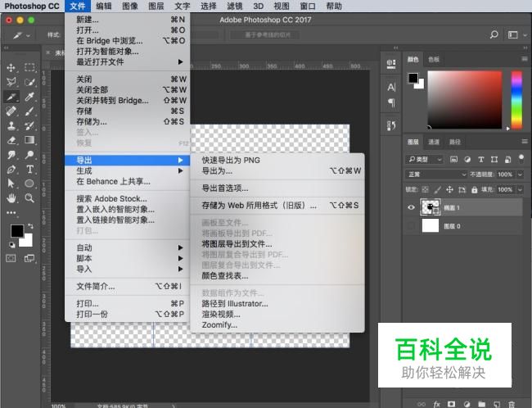Select the Horizontal Type tool

click(29, 169)
